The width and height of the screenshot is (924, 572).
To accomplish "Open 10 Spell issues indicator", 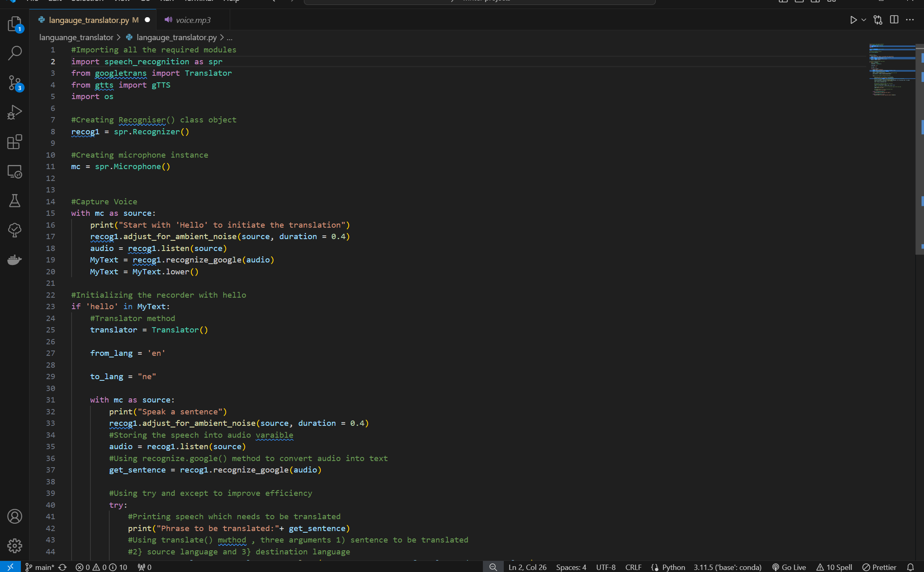I will pyautogui.click(x=834, y=567).
